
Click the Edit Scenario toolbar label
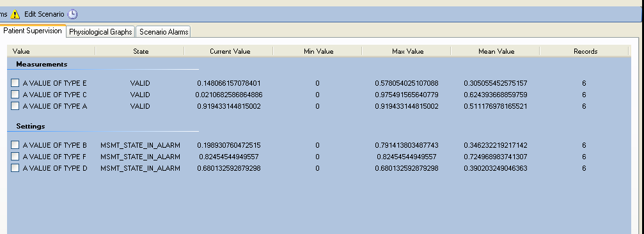tap(44, 14)
